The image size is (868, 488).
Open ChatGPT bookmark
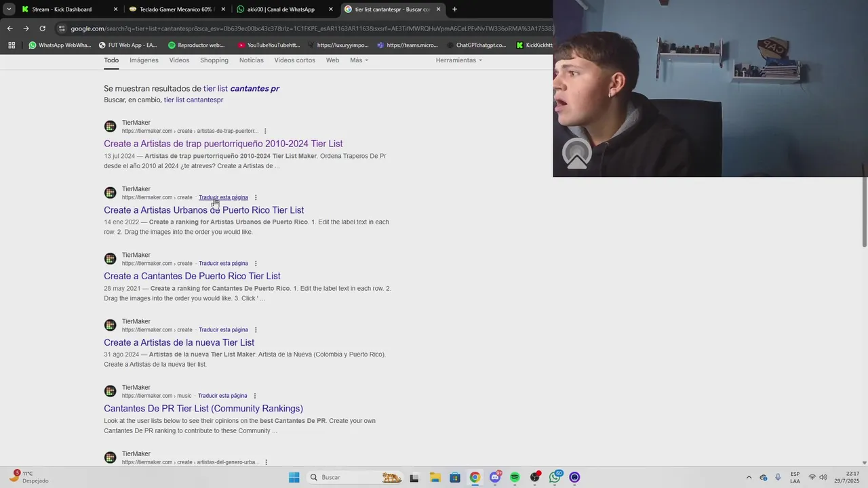[x=476, y=45]
